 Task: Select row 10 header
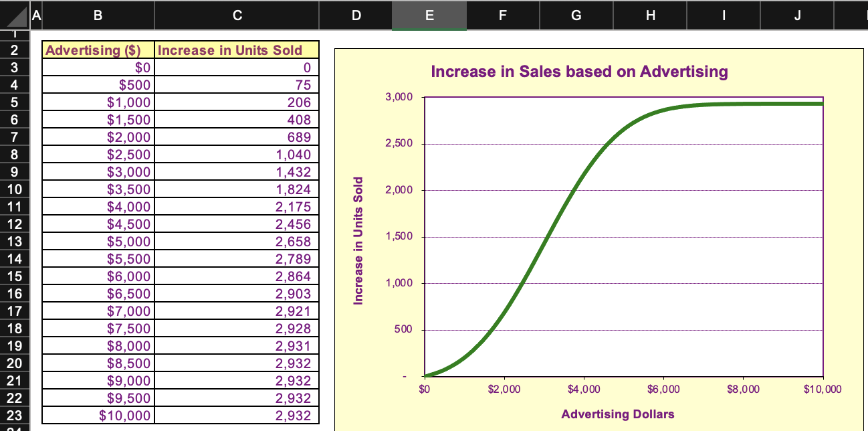[15, 189]
